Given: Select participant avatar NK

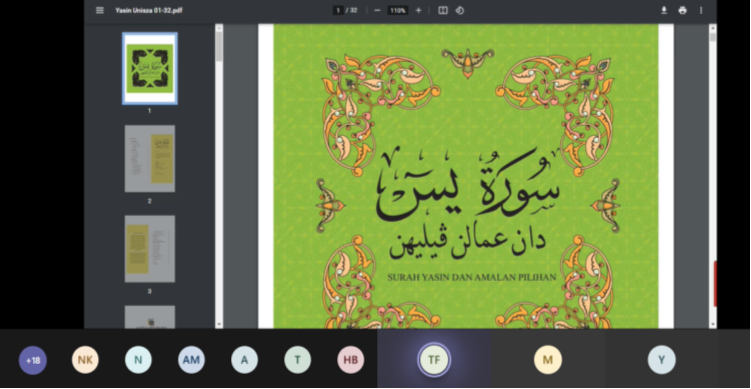Looking at the screenshot, I should [85, 360].
